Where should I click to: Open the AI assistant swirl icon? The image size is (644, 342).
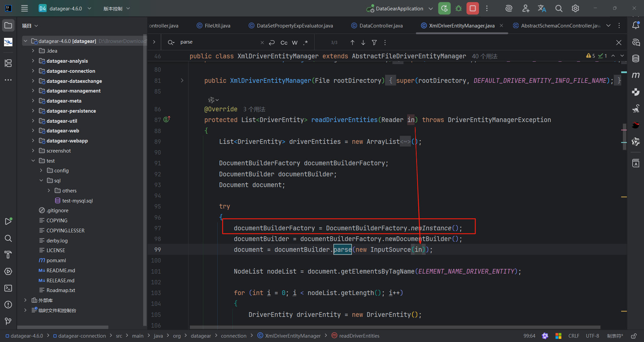(x=509, y=8)
